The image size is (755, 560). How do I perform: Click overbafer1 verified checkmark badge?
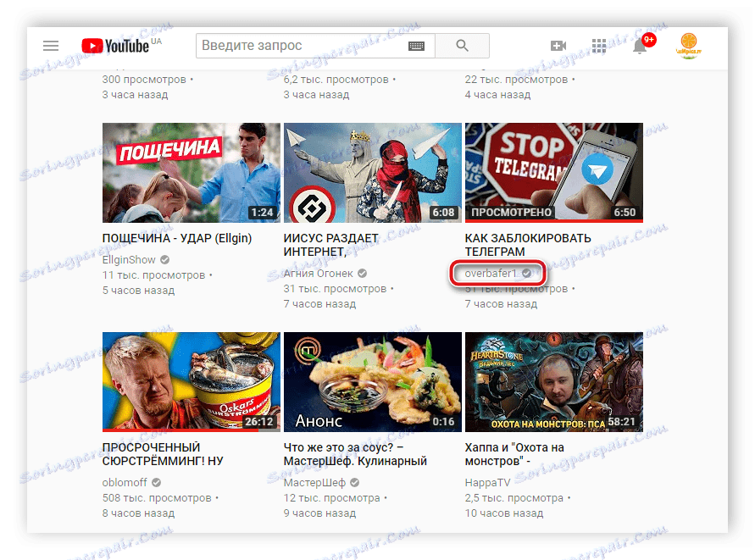coord(527,274)
